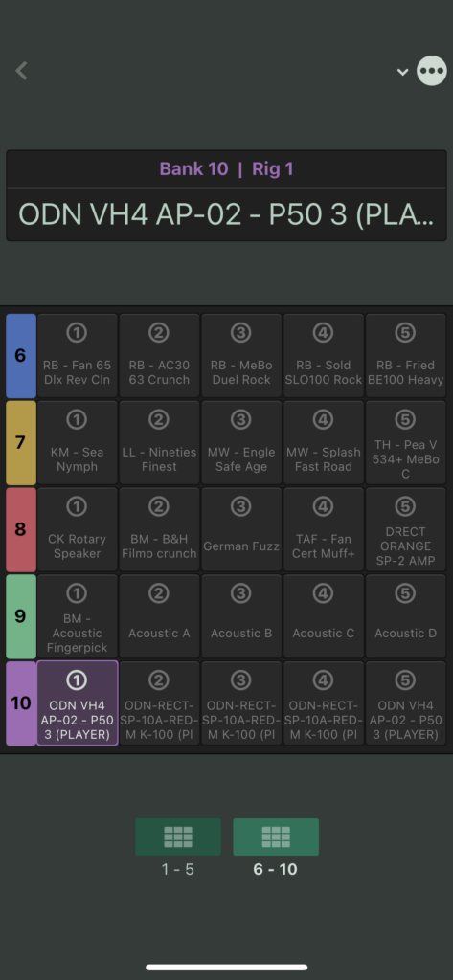The image size is (453, 980).
Task: Show banks 6 - 10 grid page
Action: [x=276, y=836]
